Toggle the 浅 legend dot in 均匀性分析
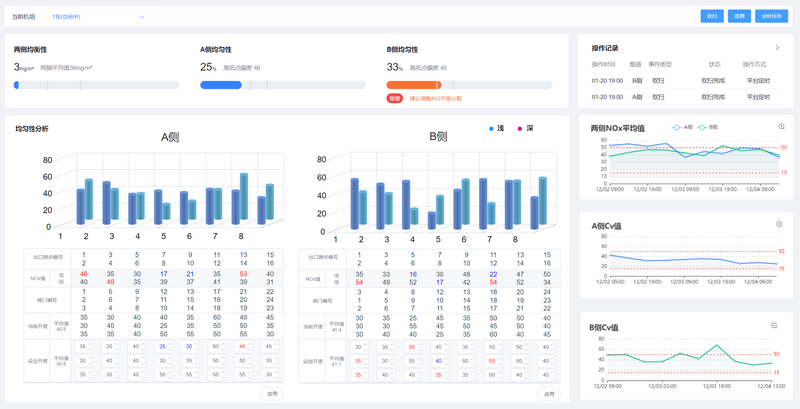800x409 pixels. point(491,129)
